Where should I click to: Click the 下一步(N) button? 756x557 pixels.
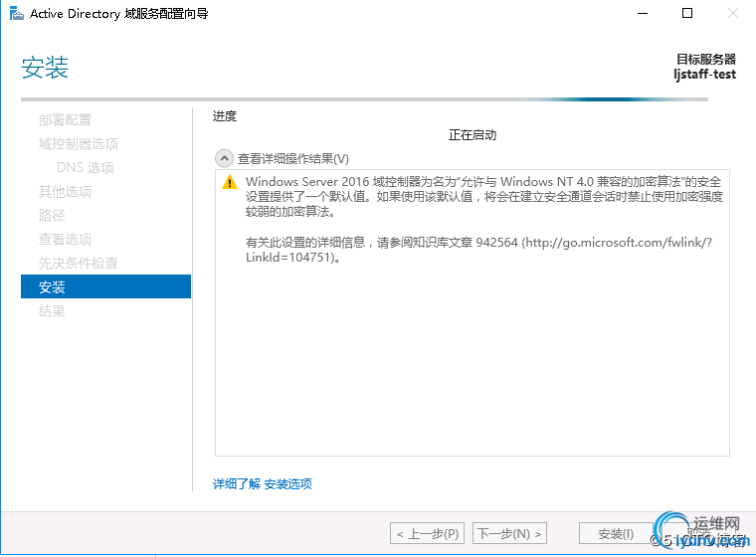click(x=509, y=533)
